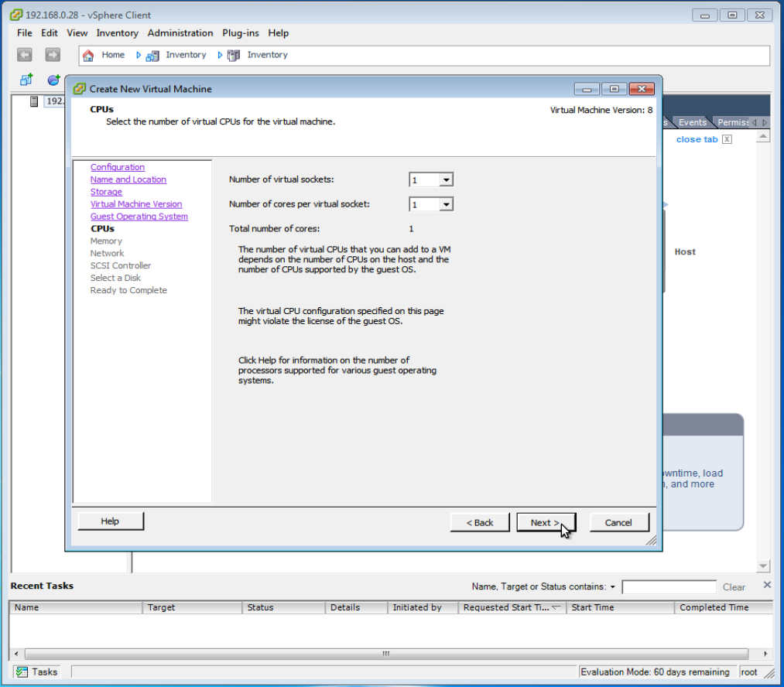
Task: Click the scroll down arrow of right panel
Action: pos(763,566)
